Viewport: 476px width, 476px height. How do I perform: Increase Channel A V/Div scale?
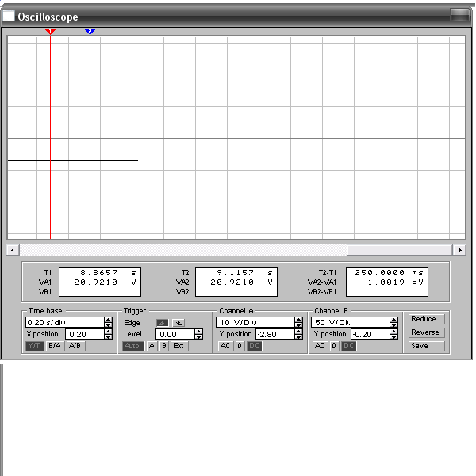299,320
